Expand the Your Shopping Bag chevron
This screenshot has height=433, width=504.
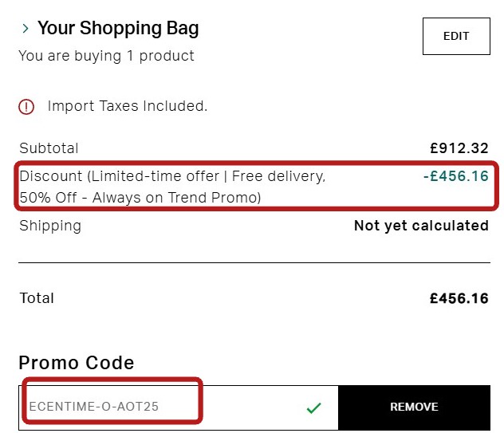26,30
